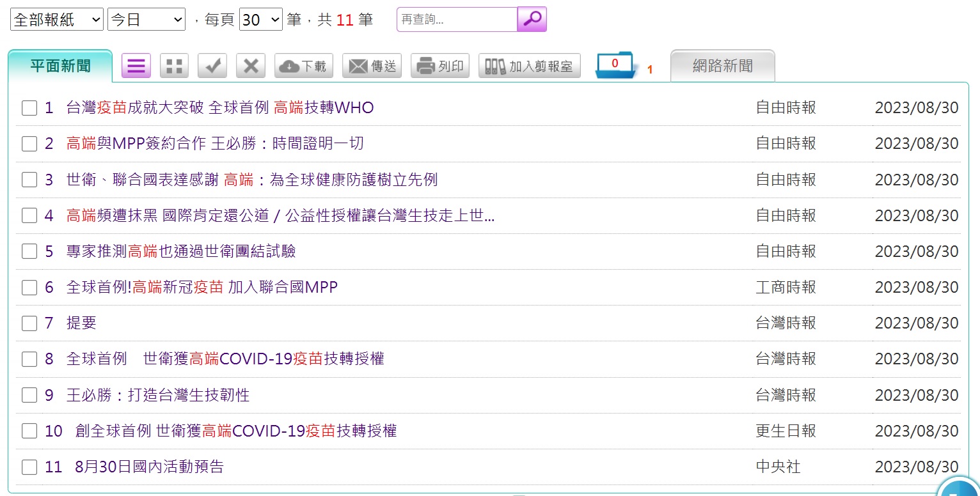Check the box for article 6
Screen dimensions: 980x496
(x=29, y=288)
